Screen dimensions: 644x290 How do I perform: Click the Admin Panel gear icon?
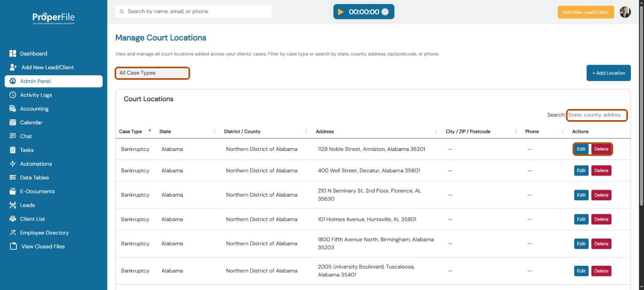[13, 81]
